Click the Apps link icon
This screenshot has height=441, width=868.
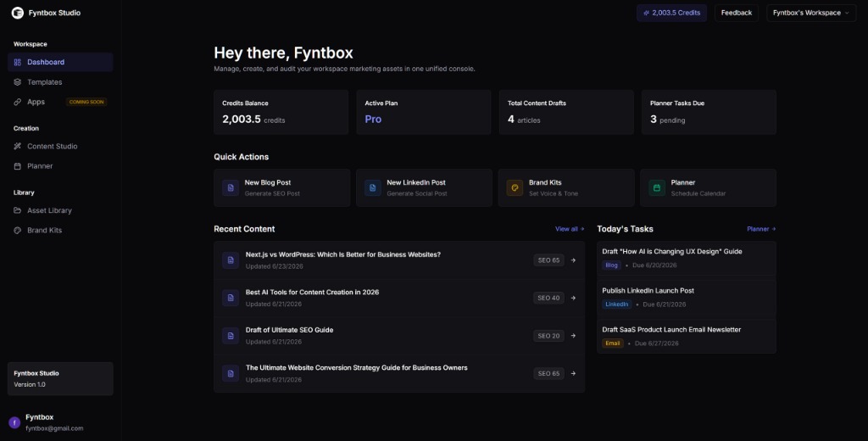17,102
